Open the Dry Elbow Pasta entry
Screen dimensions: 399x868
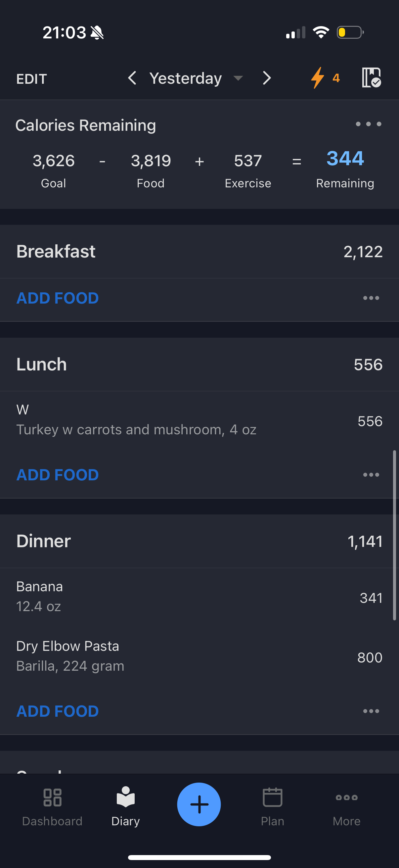coord(199,656)
